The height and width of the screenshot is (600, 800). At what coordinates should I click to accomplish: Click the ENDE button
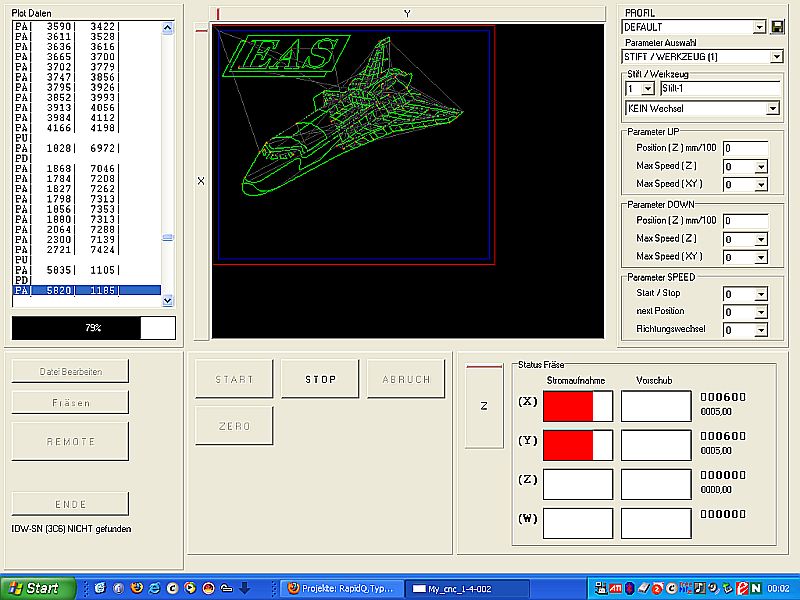70,504
